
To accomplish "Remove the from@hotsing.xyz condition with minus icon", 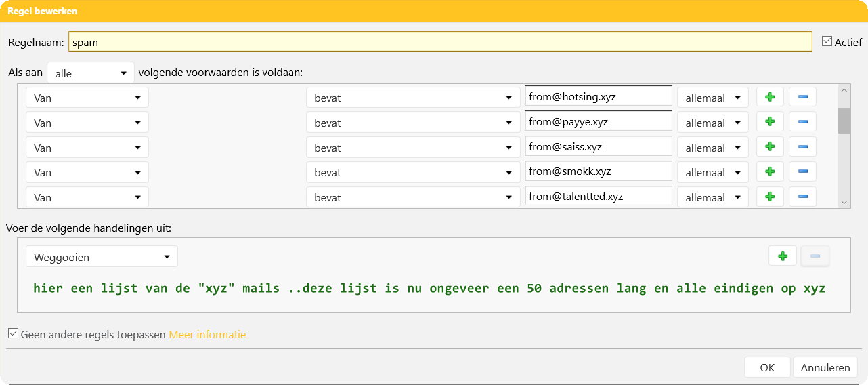I will point(802,98).
